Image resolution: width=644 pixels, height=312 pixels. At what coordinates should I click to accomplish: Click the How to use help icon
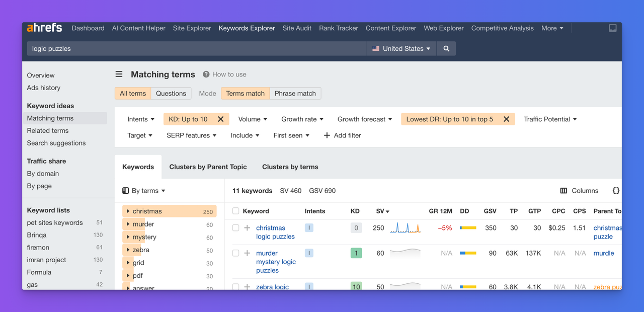206,74
